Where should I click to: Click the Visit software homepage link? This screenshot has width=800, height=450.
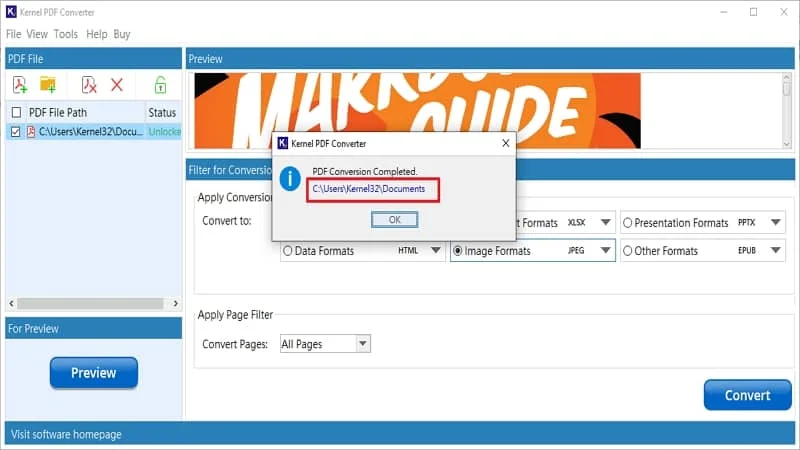[66, 435]
